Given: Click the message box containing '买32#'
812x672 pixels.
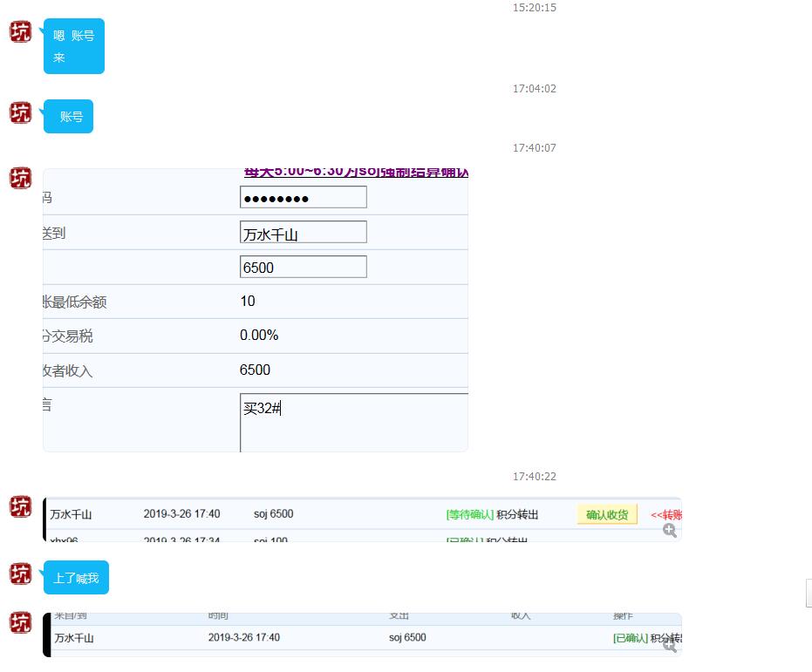Looking at the screenshot, I should pos(353,422).
